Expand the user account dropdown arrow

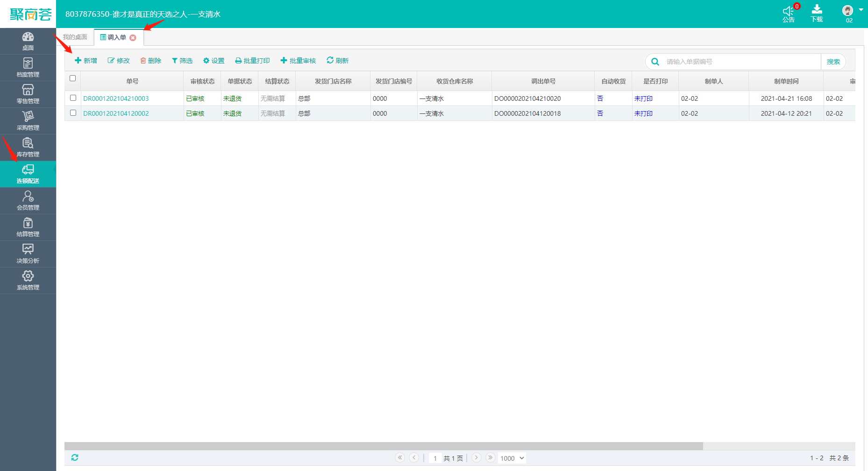861,10
